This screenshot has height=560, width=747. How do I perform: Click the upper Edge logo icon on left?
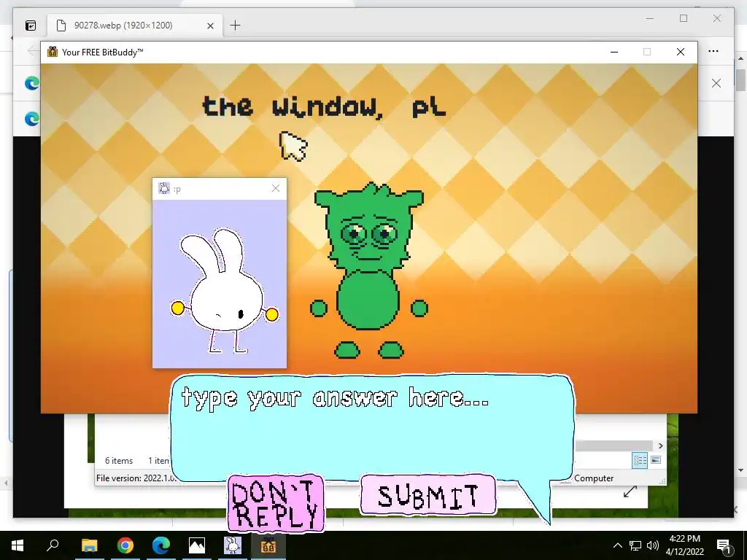(32, 83)
